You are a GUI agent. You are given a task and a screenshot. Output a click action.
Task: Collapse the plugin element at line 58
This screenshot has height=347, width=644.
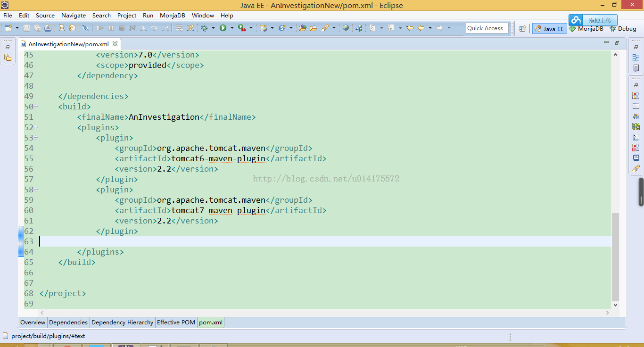click(x=36, y=190)
